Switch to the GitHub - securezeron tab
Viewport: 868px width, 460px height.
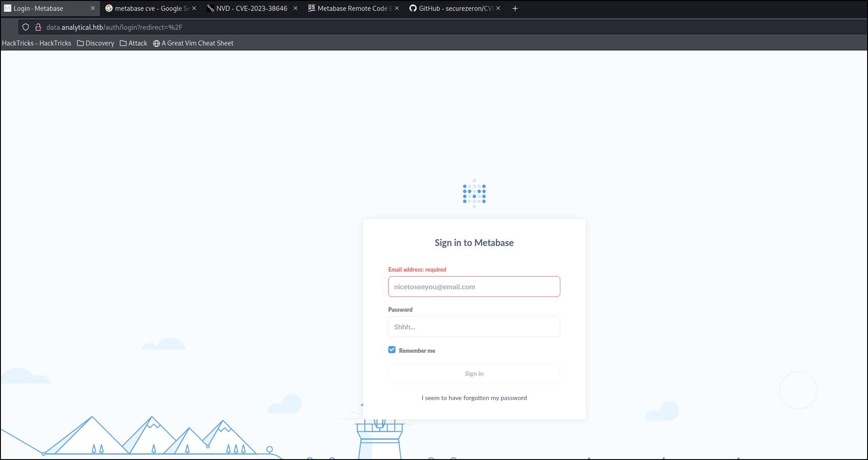coord(455,9)
